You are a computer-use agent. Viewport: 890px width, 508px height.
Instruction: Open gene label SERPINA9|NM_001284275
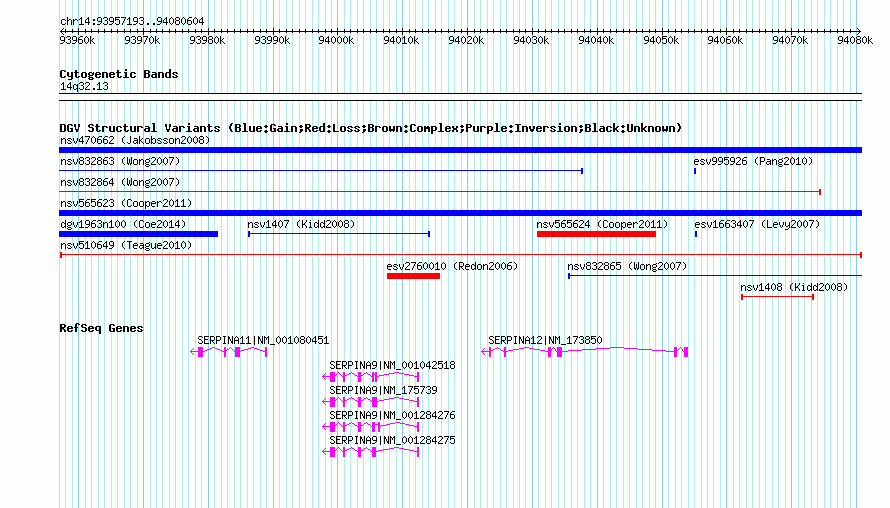click(x=392, y=440)
